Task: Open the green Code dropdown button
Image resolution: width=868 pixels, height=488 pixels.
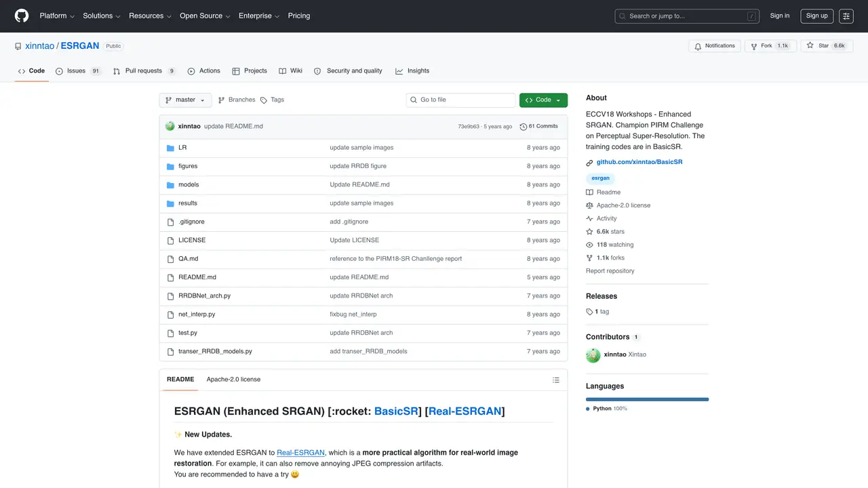Action: click(543, 100)
